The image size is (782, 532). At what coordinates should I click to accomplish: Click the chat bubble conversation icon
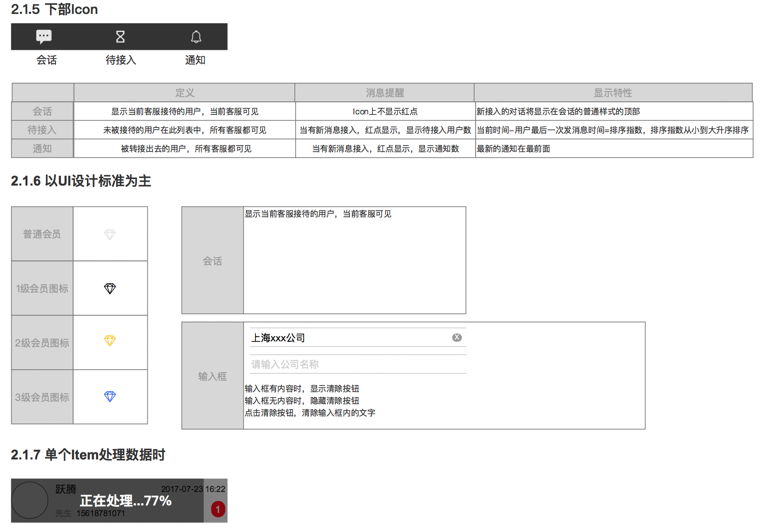pyautogui.click(x=44, y=37)
